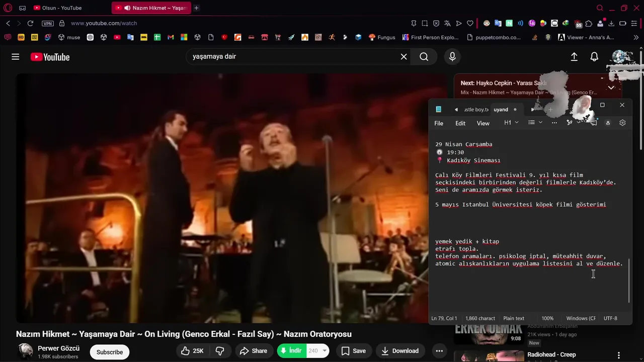Image resolution: width=644 pixels, height=362 pixels.
Task: Open Notepad AI rewrite pen icon
Action: [570, 123]
